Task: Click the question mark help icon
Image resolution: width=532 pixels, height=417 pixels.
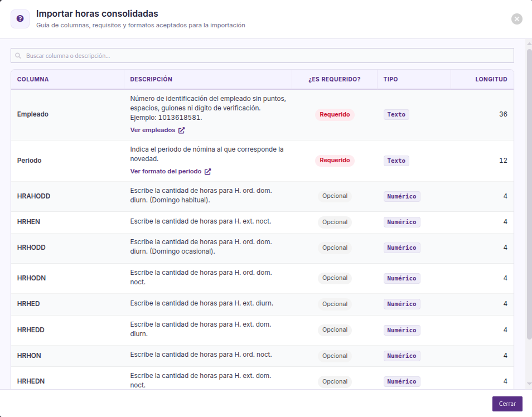Action: (x=20, y=18)
